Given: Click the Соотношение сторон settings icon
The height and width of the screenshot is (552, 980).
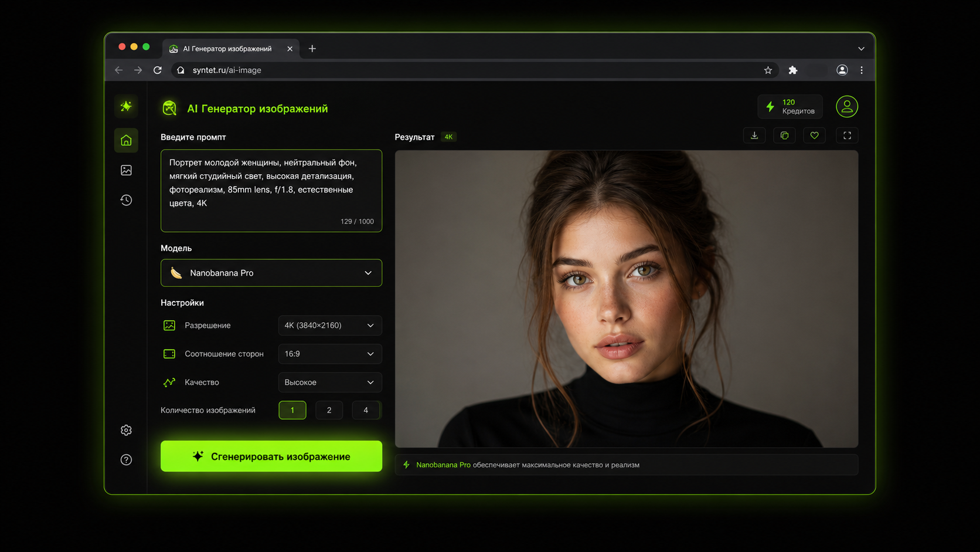Looking at the screenshot, I should click(x=169, y=354).
